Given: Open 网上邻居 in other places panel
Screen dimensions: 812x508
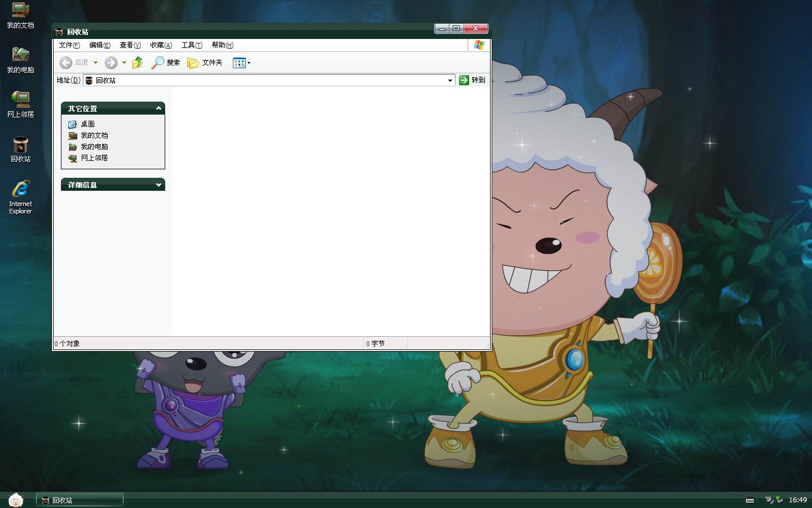Looking at the screenshot, I should 88,158.
